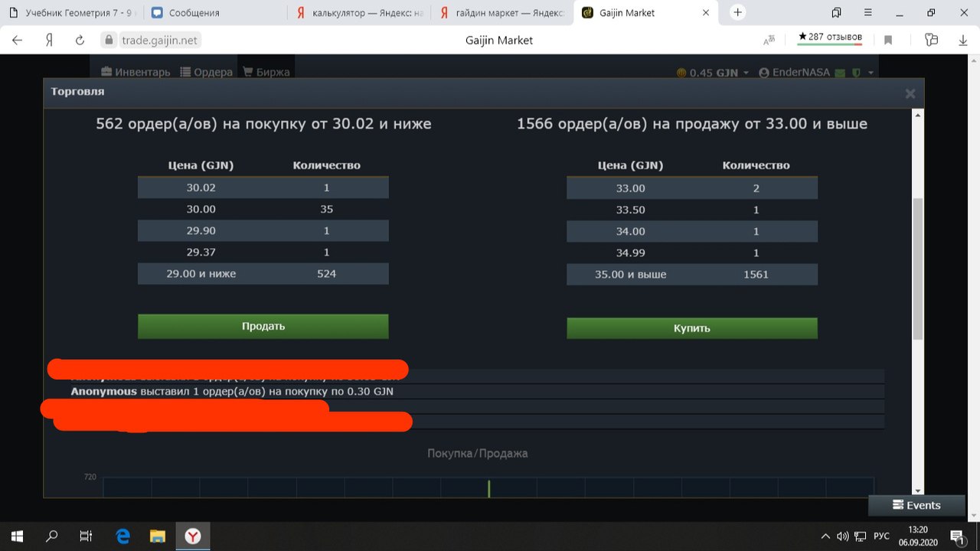The height and width of the screenshot is (551, 980).
Task: Select the buy order price 30.02
Action: (x=201, y=187)
